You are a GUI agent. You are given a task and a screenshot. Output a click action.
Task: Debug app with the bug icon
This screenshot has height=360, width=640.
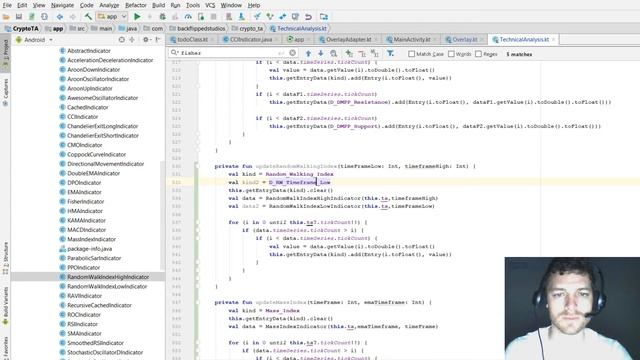click(162, 17)
